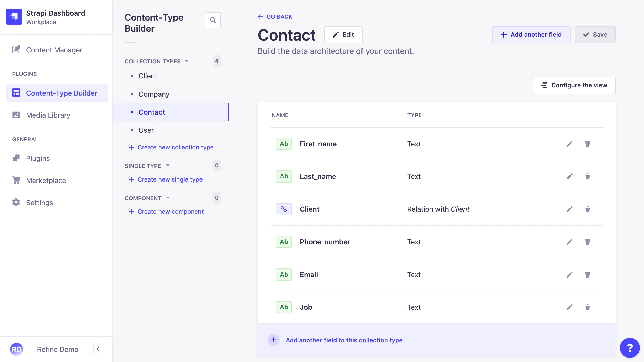Delete the Job field using the trash icon
The width and height of the screenshot is (644, 362).
(x=587, y=307)
